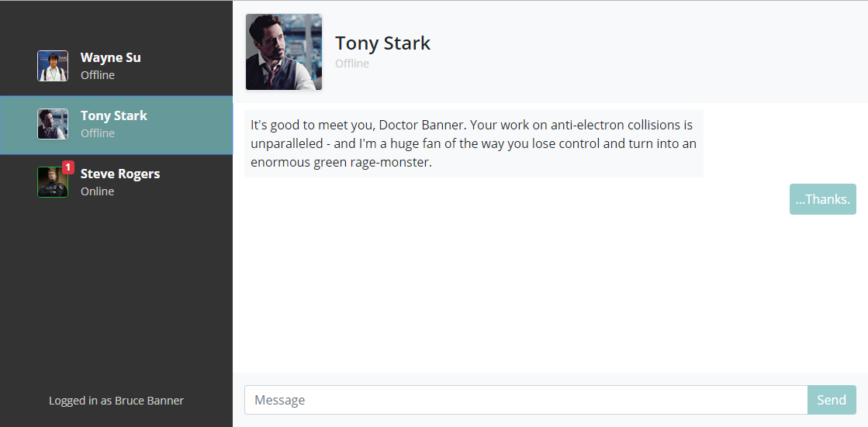The height and width of the screenshot is (427, 868).
Task: Click the Offline status under Wayne Su
Action: [x=98, y=75]
